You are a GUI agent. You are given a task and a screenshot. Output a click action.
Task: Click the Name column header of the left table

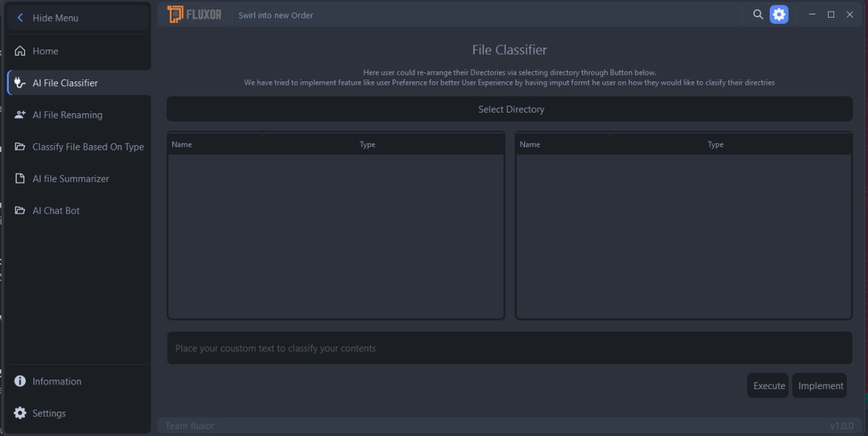[182, 144]
